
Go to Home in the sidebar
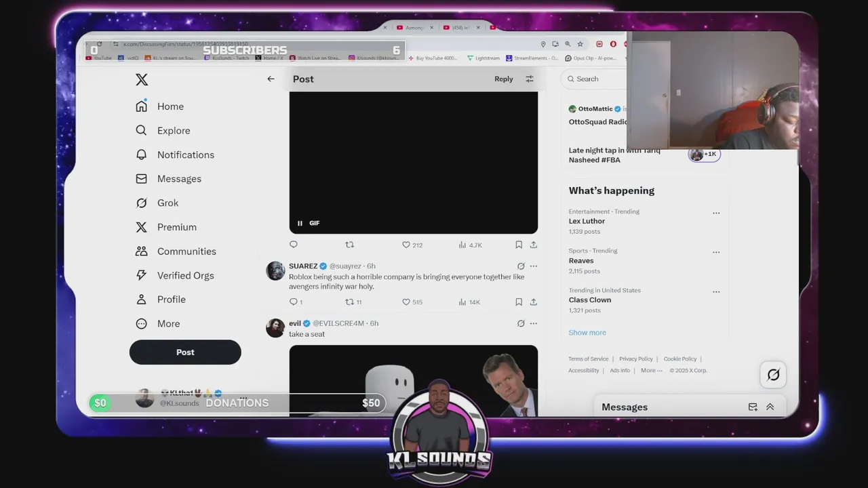point(159,106)
